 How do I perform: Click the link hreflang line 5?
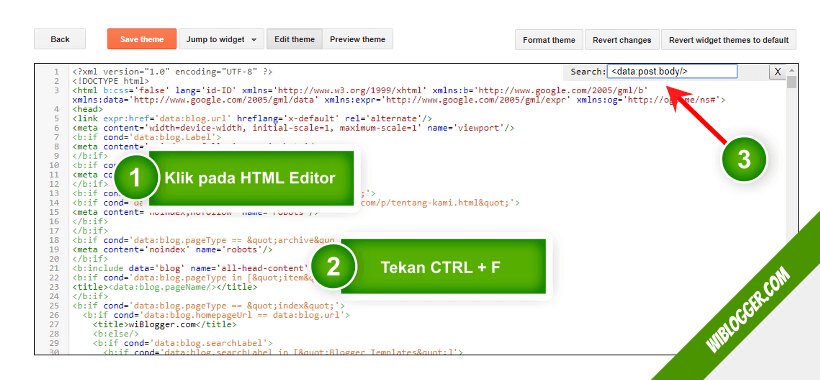tap(252, 119)
